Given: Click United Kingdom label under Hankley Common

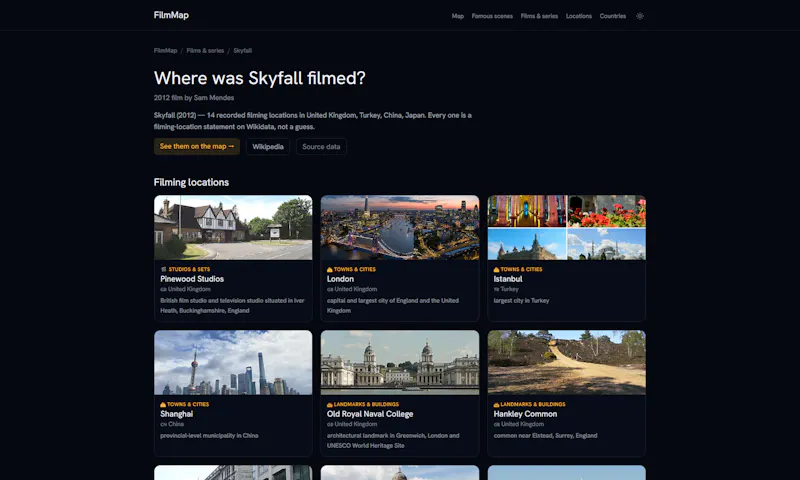Looking at the screenshot, I should click(522, 424).
